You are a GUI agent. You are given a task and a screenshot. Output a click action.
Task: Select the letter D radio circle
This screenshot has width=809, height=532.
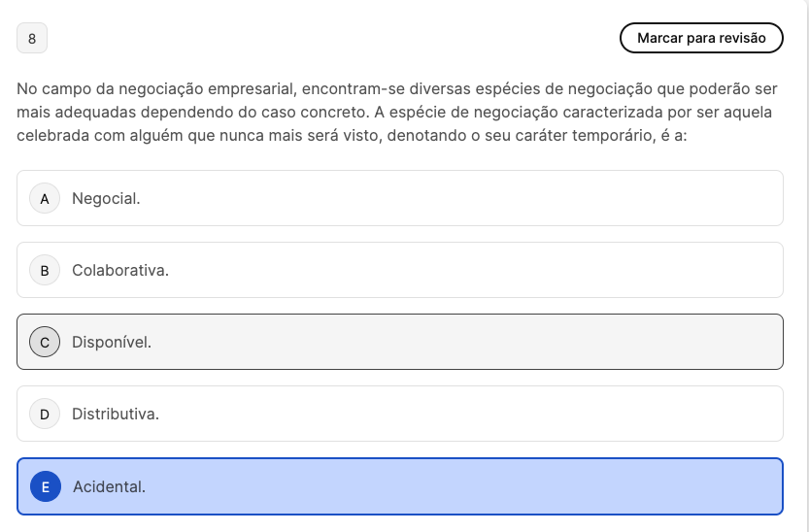[x=45, y=414]
